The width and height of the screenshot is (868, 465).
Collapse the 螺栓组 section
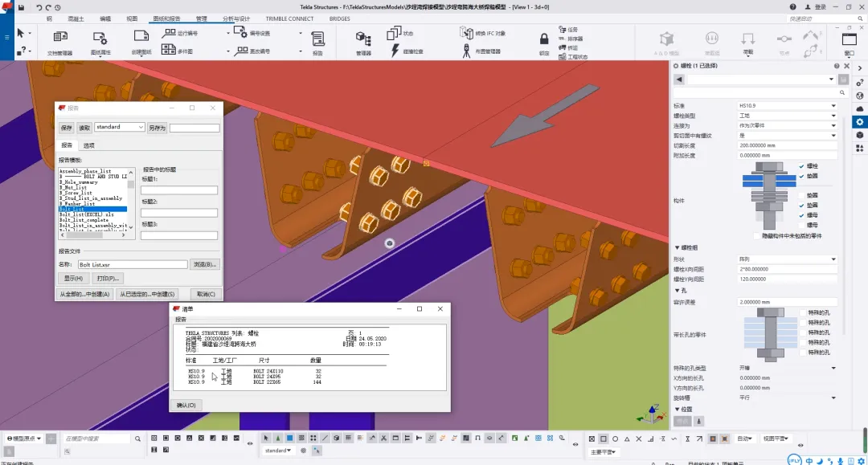pyautogui.click(x=677, y=247)
